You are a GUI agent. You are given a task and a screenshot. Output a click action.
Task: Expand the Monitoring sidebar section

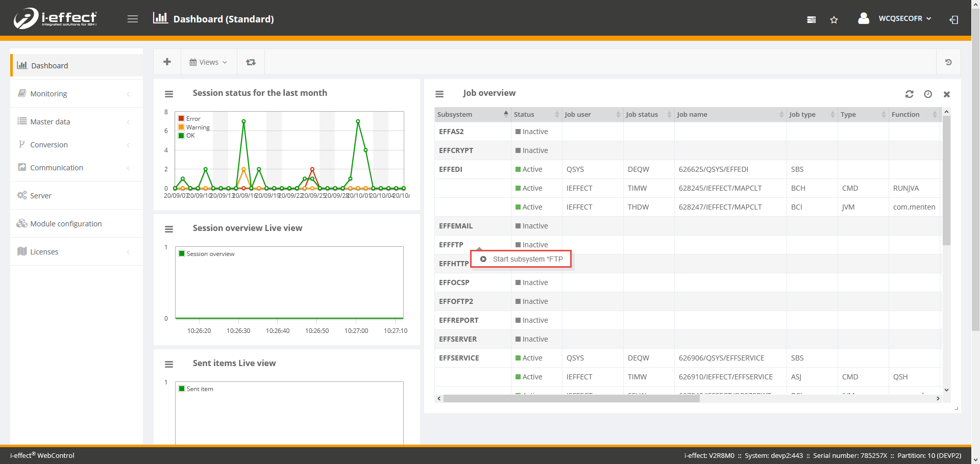(x=49, y=94)
